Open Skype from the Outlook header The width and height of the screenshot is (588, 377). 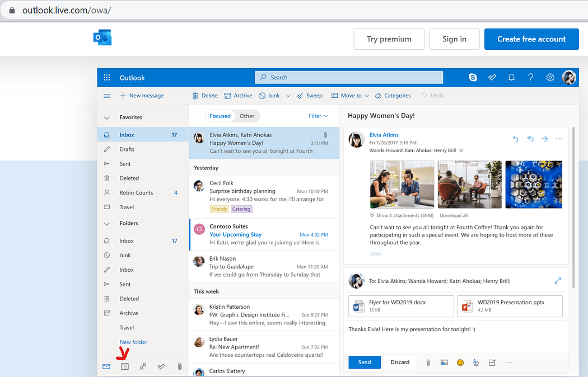[473, 78]
